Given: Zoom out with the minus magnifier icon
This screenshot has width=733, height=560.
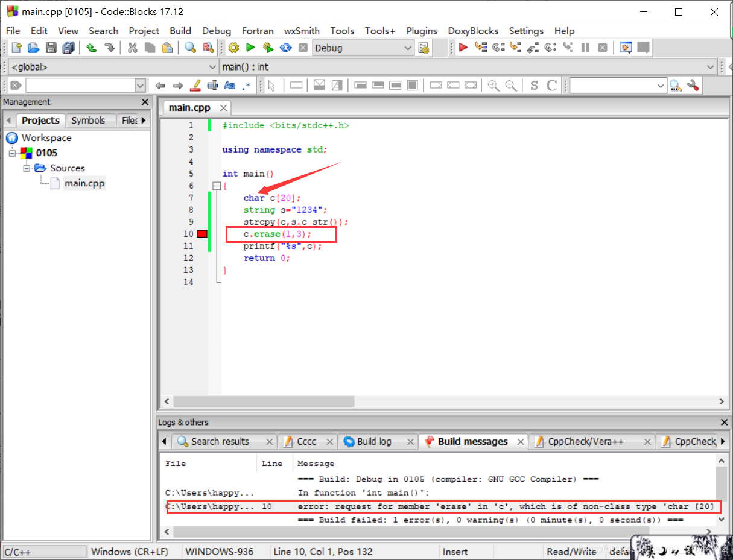Looking at the screenshot, I should coord(511,86).
